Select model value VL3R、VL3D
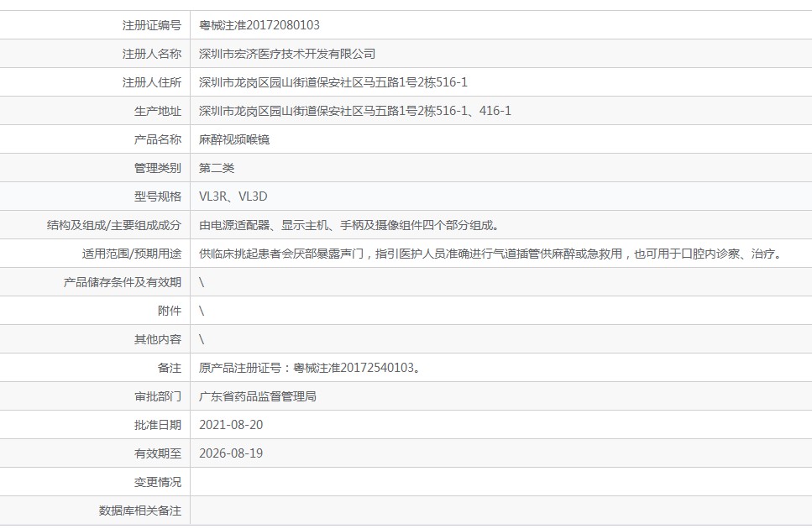The image size is (812, 529). [233, 196]
